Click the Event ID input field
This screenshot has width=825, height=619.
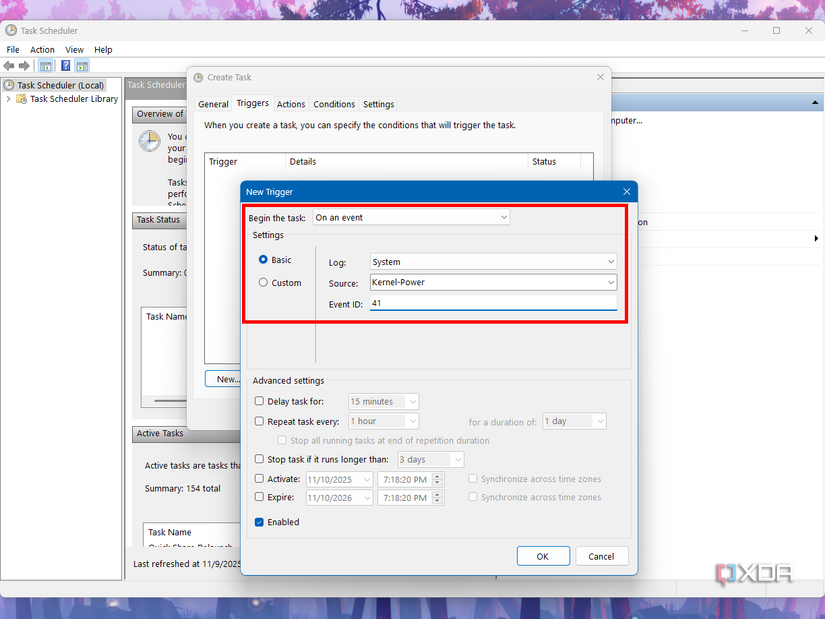pyautogui.click(x=450, y=302)
